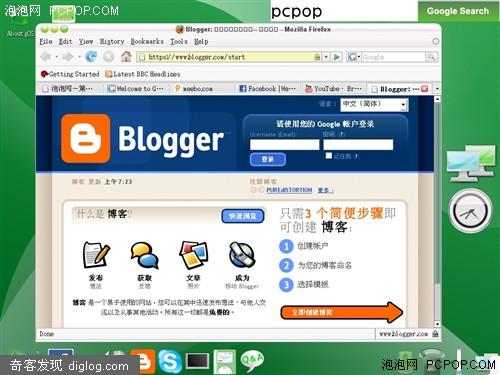Tick the remember me checkbox
500x375 pixels.
[x=329, y=156]
